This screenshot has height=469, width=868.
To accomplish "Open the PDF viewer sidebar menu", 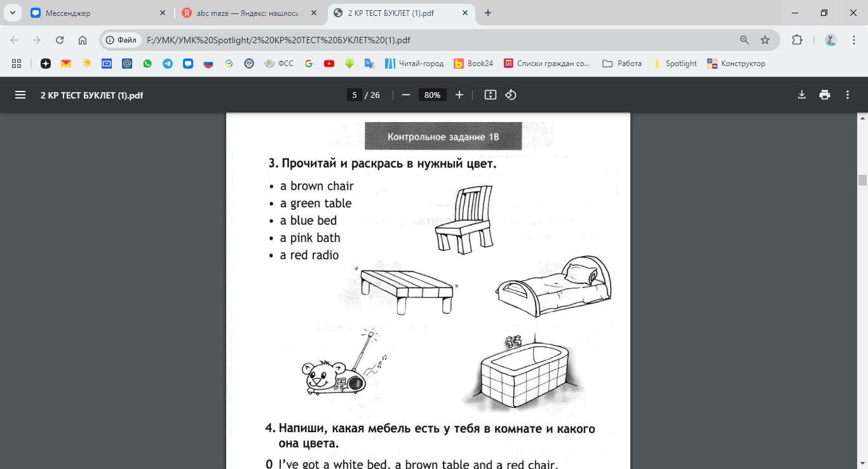I will pyautogui.click(x=20, y=95).
